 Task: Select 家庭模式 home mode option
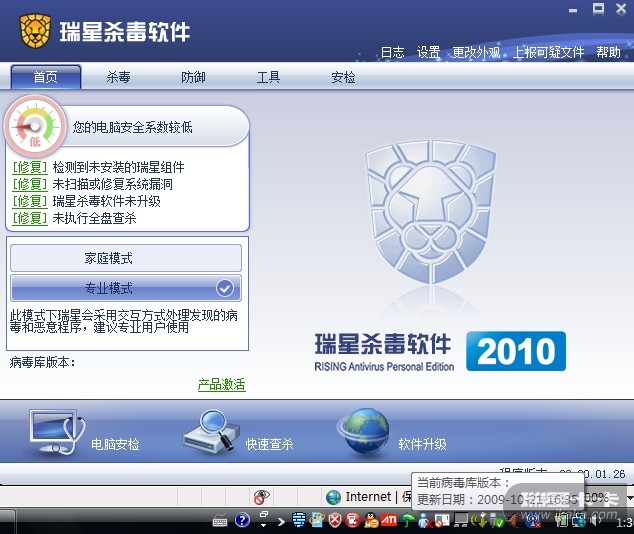pyautogui.click(x=126, y=258)
